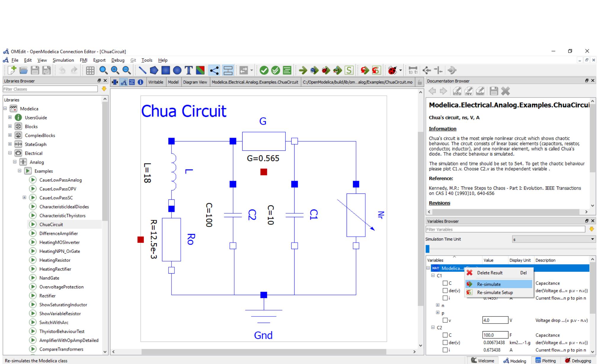Switch to the Plotting perspective tab
Viewport: 598px width, 364px height.
point(545,360)
